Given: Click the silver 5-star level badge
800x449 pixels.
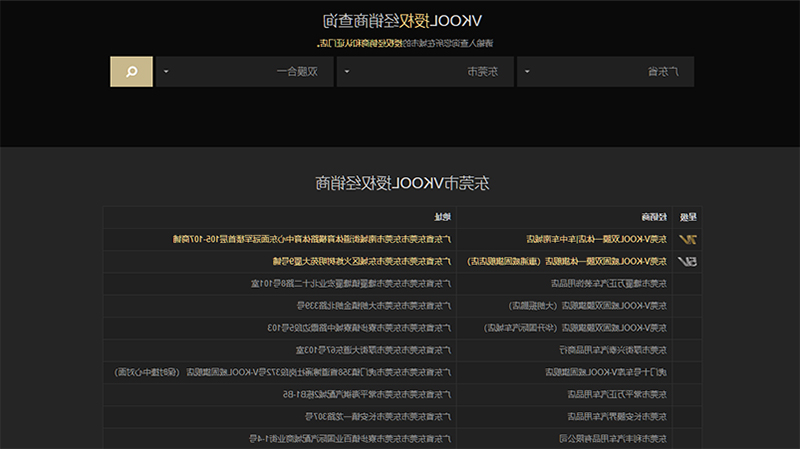Looking at the screenshot, I should click(x=687, y=261).
